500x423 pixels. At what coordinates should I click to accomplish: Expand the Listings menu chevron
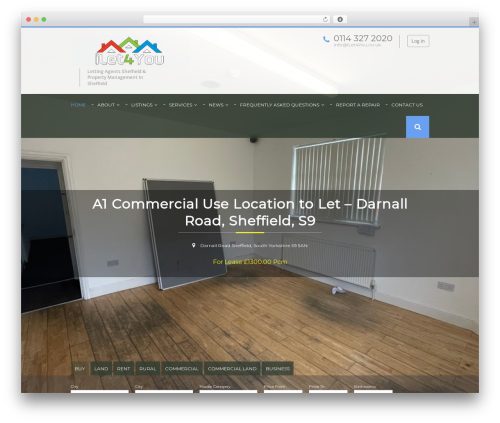coord(156,105)
